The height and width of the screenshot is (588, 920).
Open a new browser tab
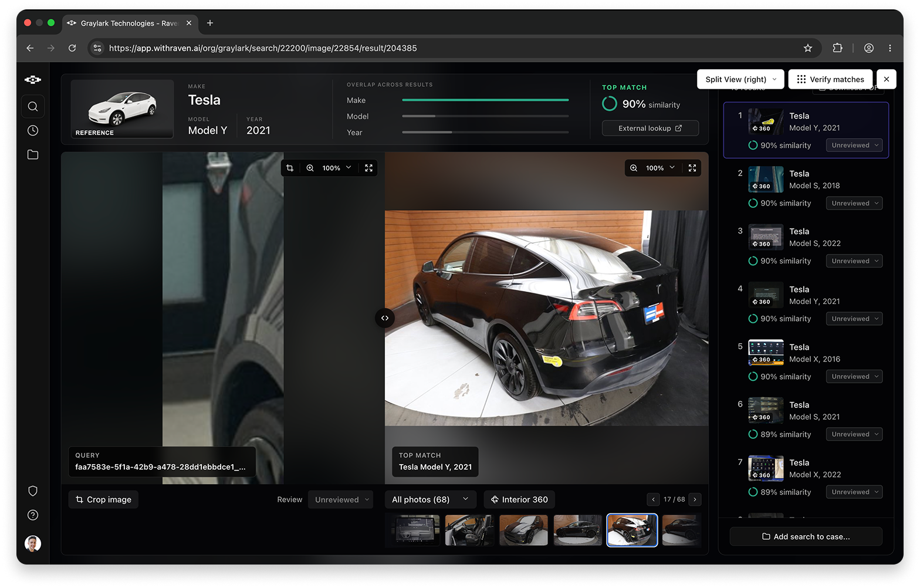210,23
